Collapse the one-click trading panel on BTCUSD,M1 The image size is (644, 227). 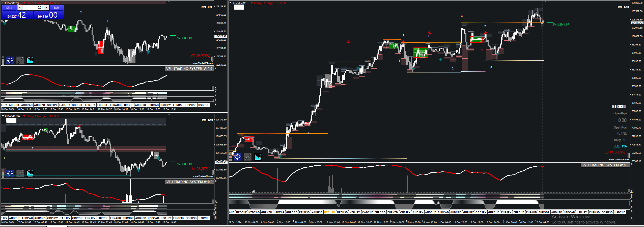(3, 3)
